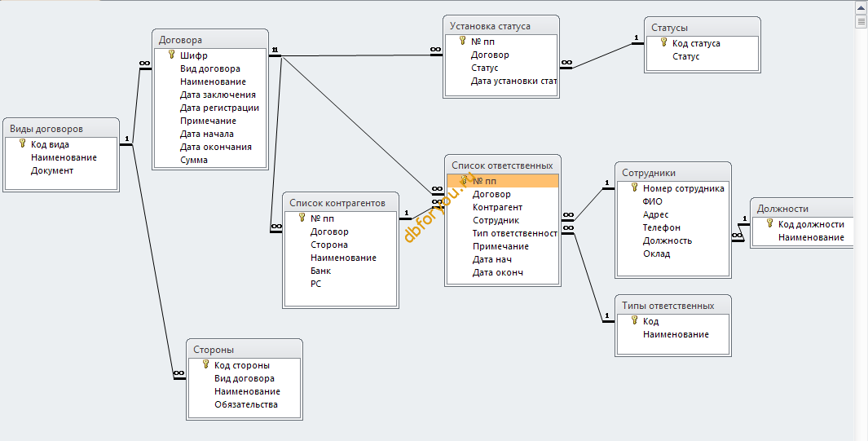Click the key icon in Типы ответственных

click(x=634, y=321)
